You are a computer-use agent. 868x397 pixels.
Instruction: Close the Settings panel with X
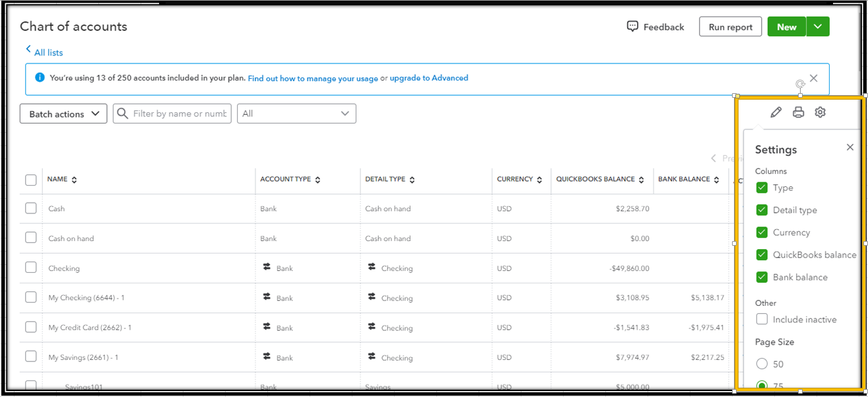[850, 147]
